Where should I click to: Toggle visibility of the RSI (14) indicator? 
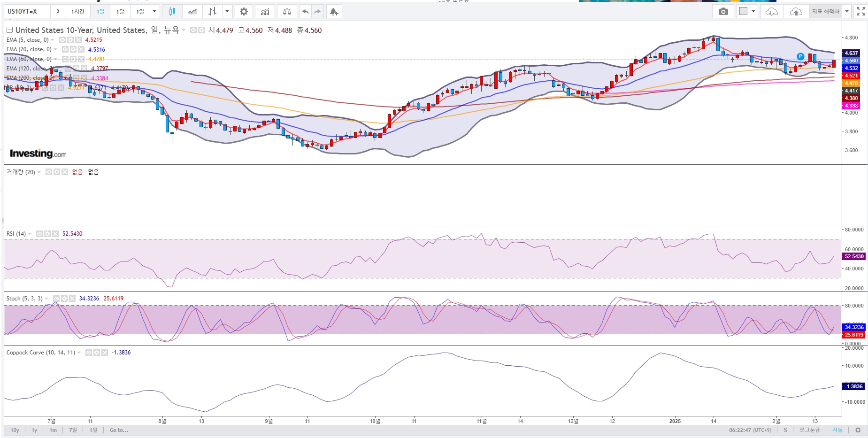tap(39, 234)
